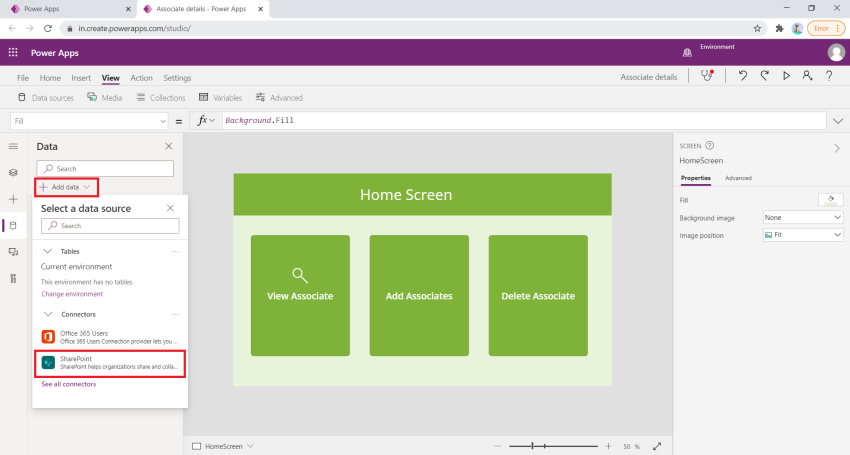Select the Office 365 Users connector
The image size is (850, 455).
[110, 337]
